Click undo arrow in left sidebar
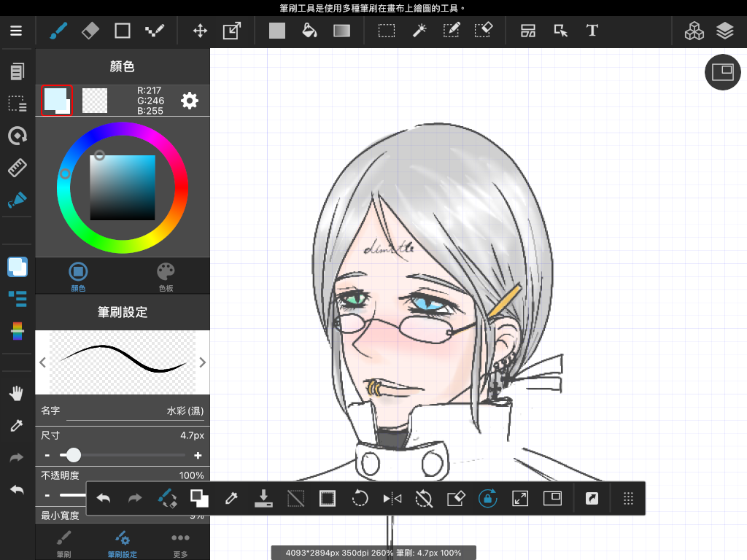Viewport: 747px width, 560px height. [x=16, y=489]
